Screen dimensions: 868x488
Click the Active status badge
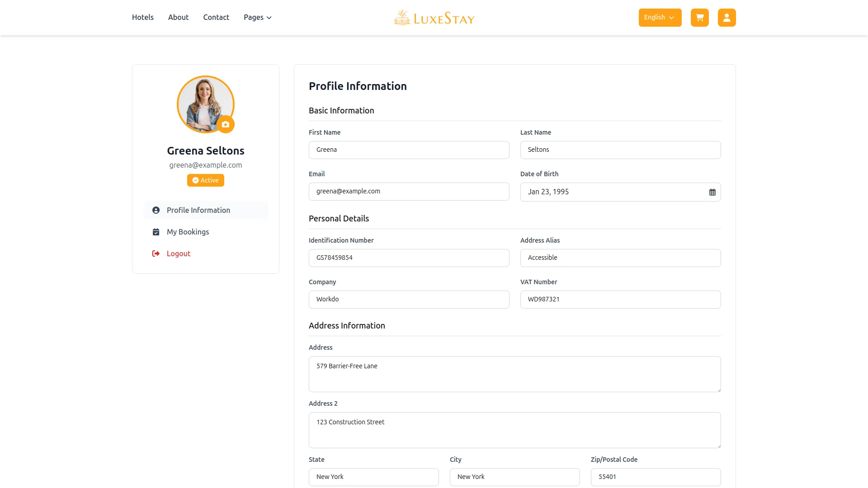click(x=206, y=180)
